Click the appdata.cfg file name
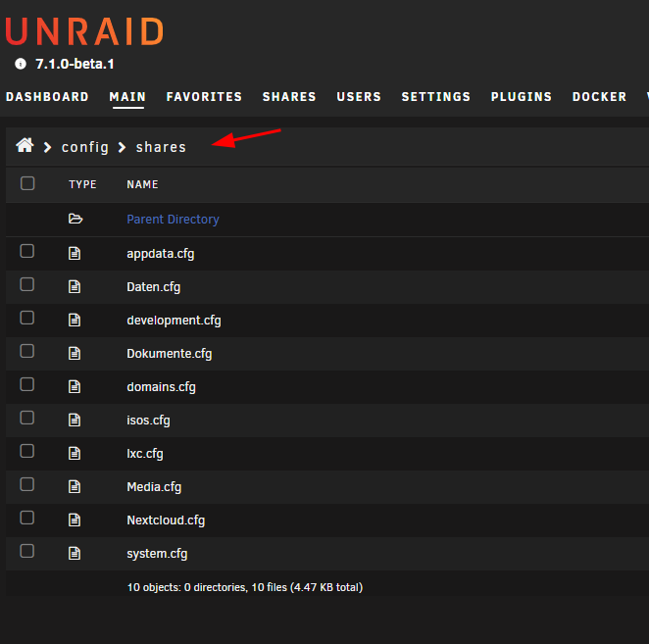649x644 pixels. (161, 254)
